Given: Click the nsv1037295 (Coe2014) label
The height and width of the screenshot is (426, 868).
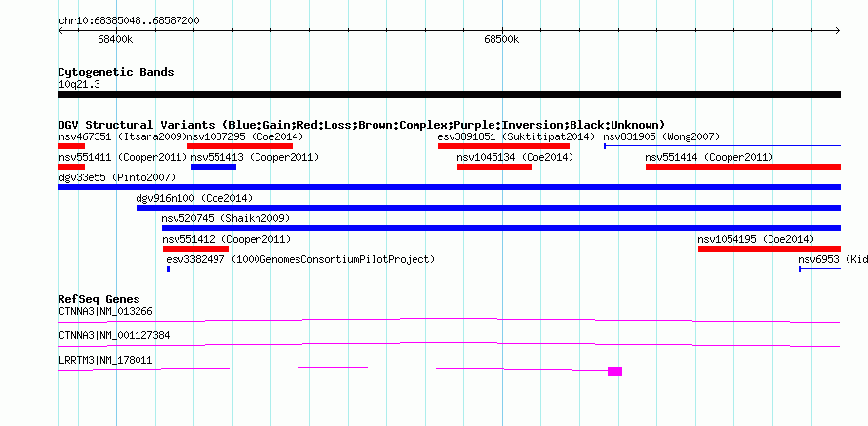Looking at the screenshot, I should [245, 136].
